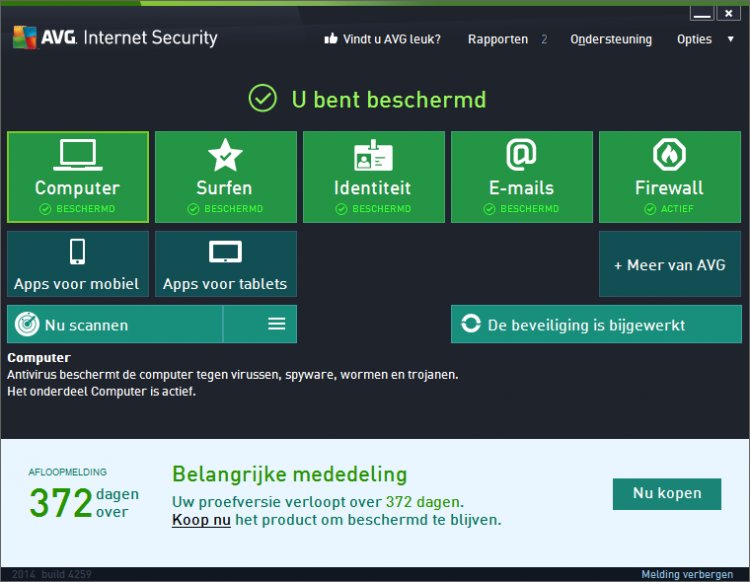Click the update refresh arrows icon

pos(471,324)
